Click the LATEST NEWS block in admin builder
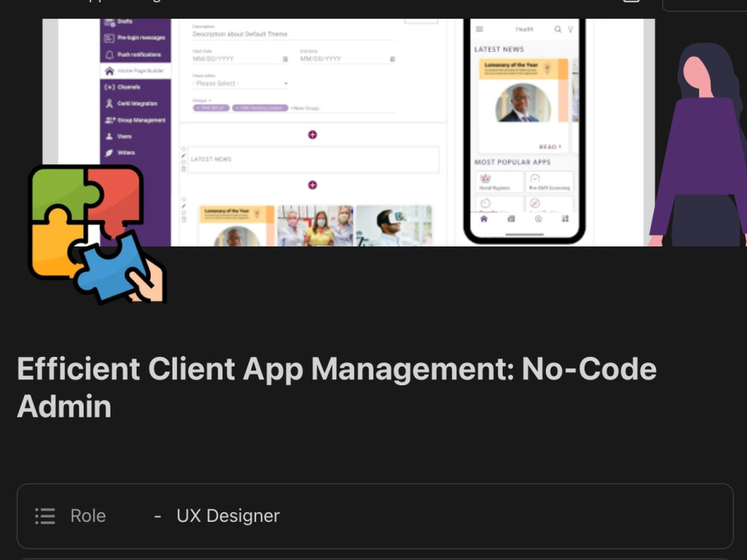747x560 pixels. click(313, 160)
